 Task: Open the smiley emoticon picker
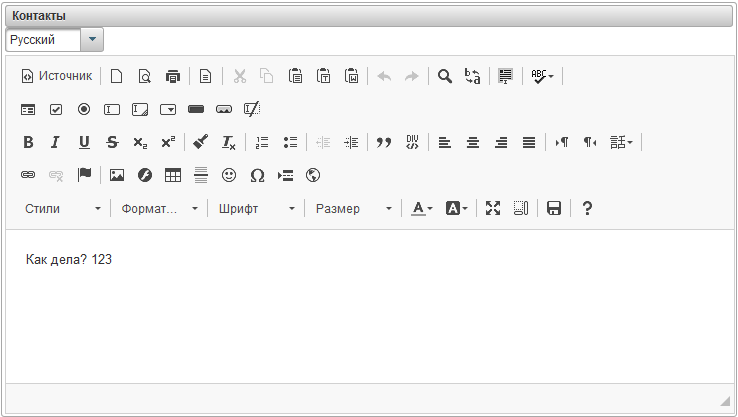pos(229,175)
